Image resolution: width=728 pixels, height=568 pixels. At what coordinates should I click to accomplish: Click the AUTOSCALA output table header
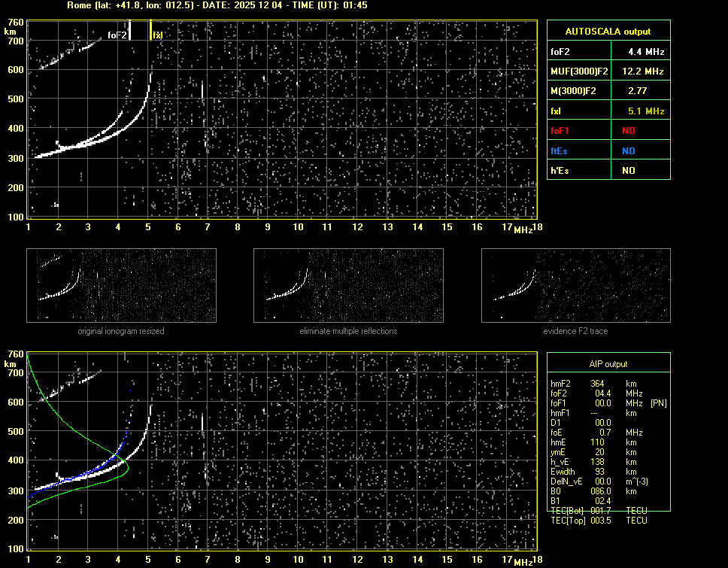point(608,31)
